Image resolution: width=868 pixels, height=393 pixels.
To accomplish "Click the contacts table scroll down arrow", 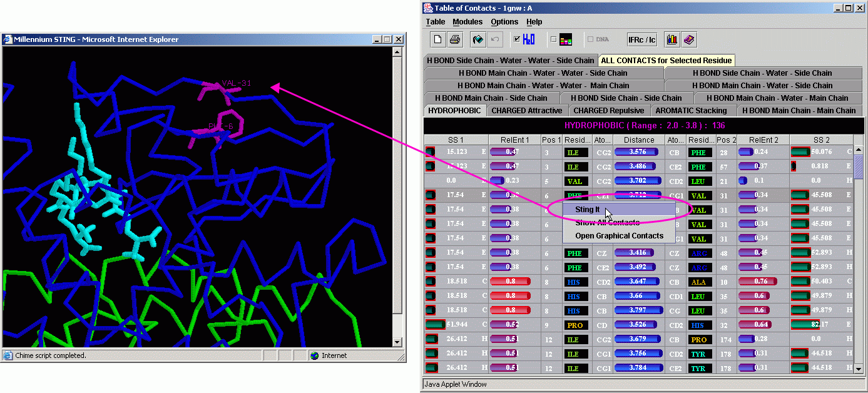I will 859,369.
